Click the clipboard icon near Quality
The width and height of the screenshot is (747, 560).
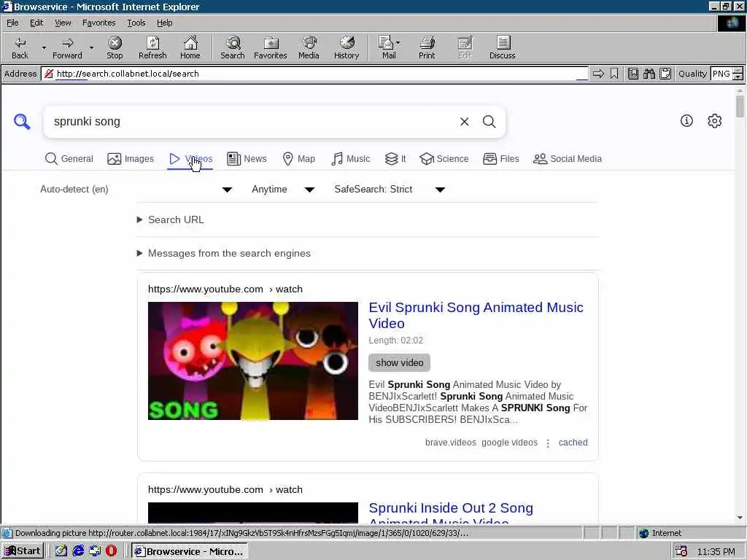[x=665, y=74]
